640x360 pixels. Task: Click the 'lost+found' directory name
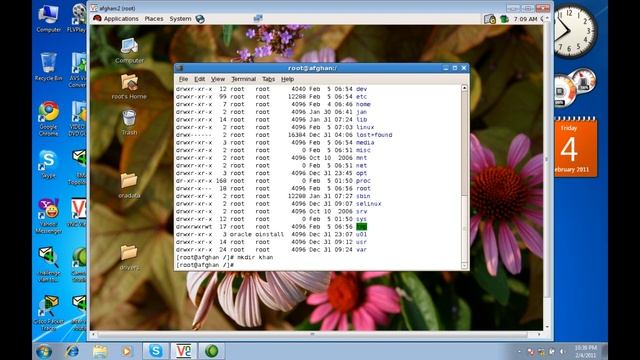tap(374, 135)
